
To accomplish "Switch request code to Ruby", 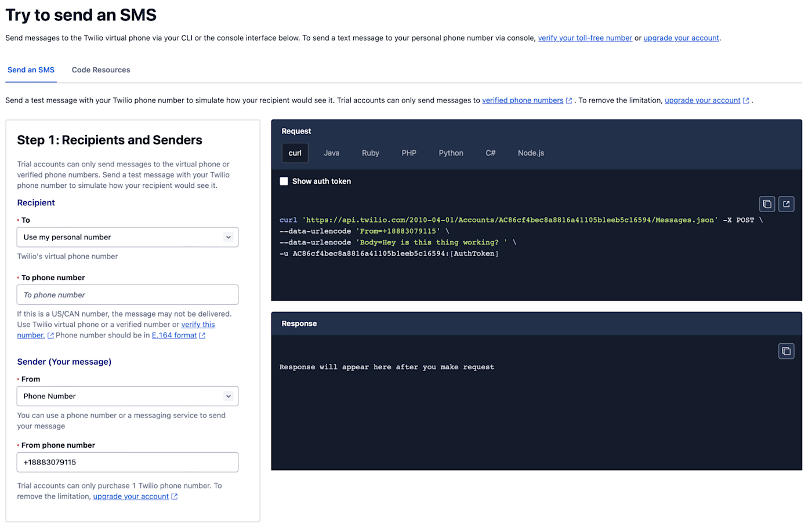I will tap(371, 153).
